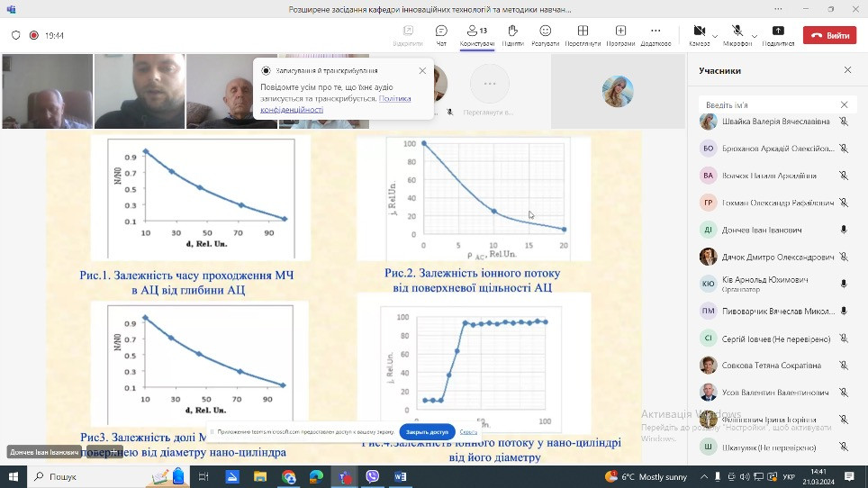Unmute the Мікрофон button
This screenshot has width=868, height=488.
point(737,35)
